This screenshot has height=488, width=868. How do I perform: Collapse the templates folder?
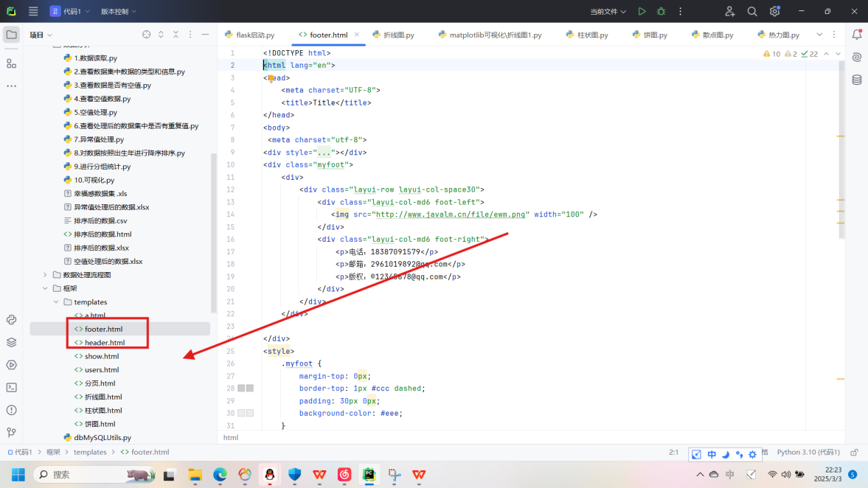click(56, 302)
